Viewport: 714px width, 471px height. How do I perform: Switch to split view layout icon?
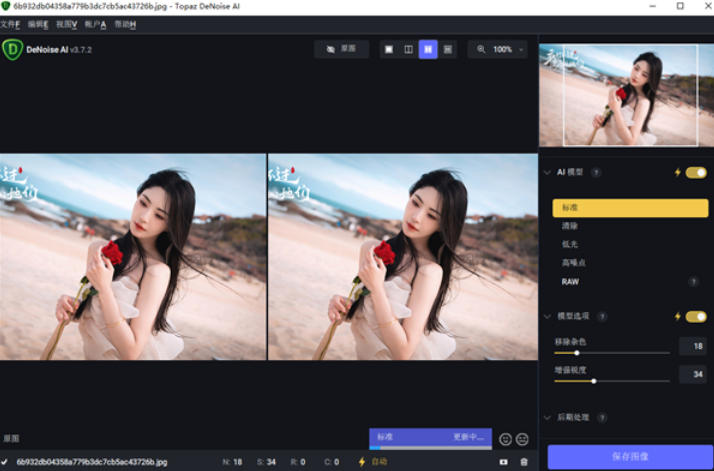tap(408, 49)
